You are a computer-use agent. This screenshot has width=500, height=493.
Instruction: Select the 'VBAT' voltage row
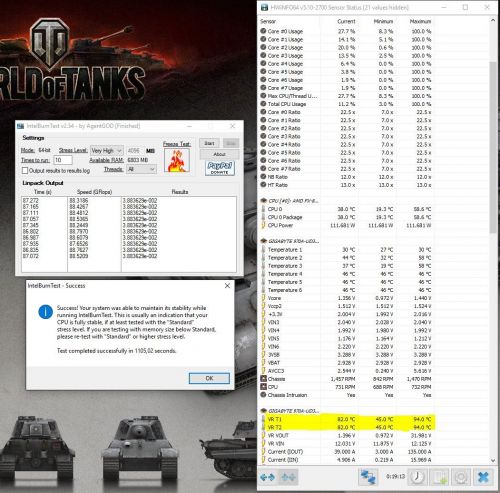click(x=346, y=363)
